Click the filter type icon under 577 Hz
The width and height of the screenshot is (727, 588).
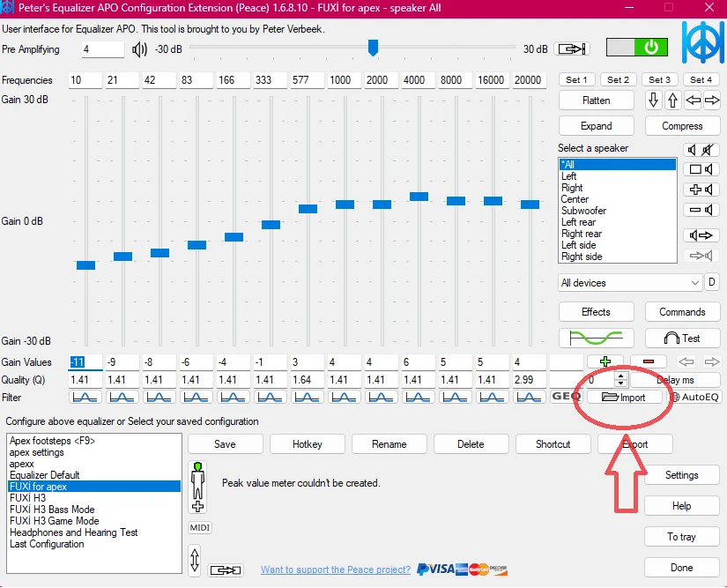pyautogui.click(x=307, y=398)
